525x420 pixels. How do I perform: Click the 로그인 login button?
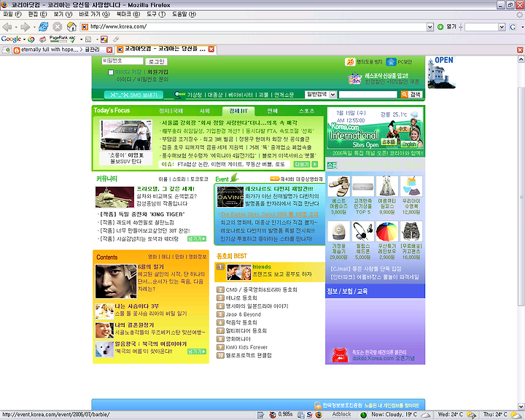point(156,62)
